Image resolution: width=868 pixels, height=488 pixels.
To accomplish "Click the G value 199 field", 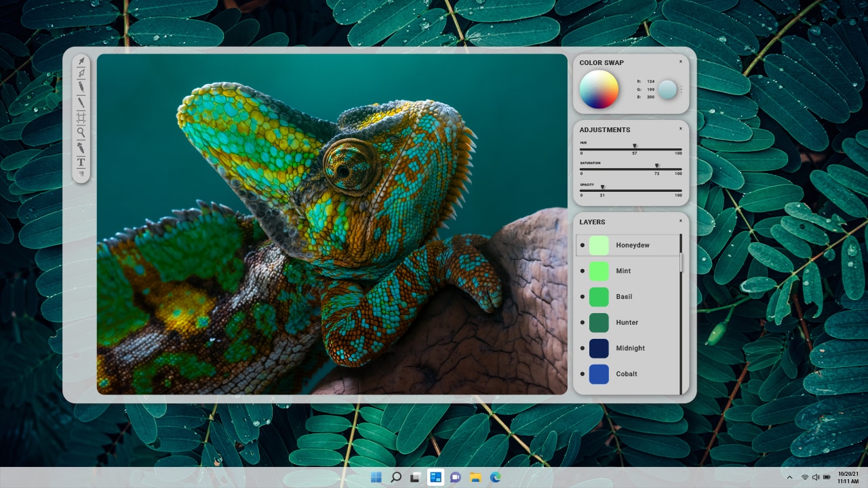I will tap(650, 89).
